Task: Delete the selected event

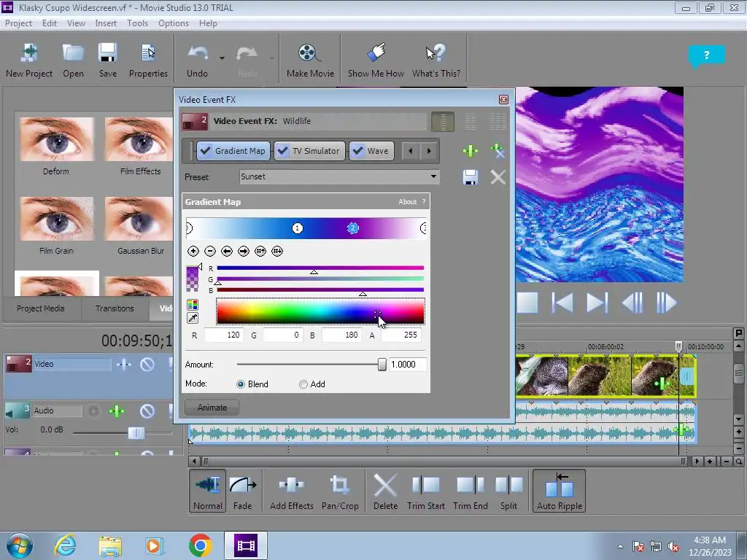Action: pos(385,492)
